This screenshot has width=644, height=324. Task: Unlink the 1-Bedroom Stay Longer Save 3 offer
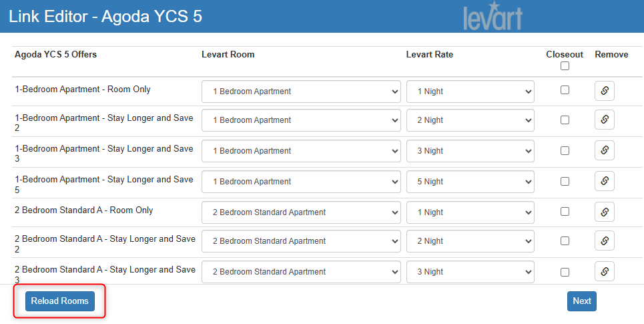[x=604, y=150]
